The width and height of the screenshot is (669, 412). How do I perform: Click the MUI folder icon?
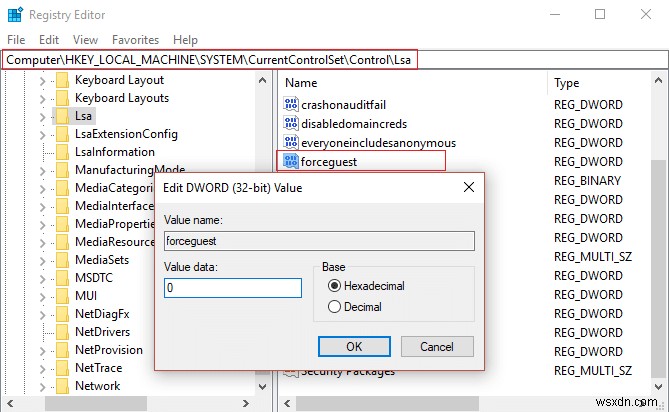point(62,296)
